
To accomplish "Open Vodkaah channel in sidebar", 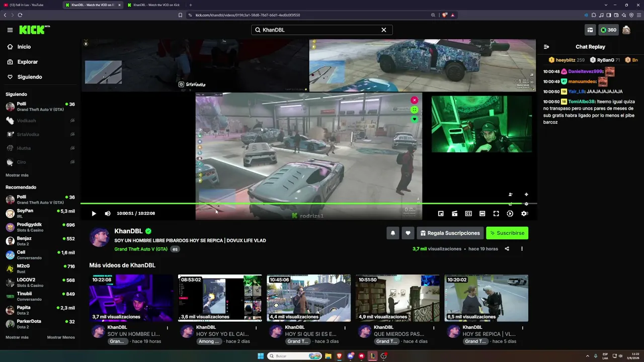I will [40, 121].
